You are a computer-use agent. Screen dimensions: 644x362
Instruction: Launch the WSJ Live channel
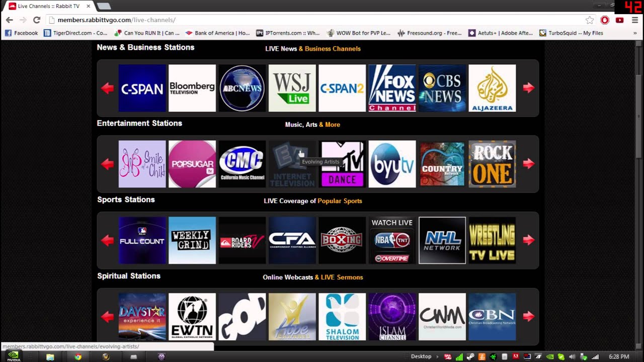click(x=292, y=88)
